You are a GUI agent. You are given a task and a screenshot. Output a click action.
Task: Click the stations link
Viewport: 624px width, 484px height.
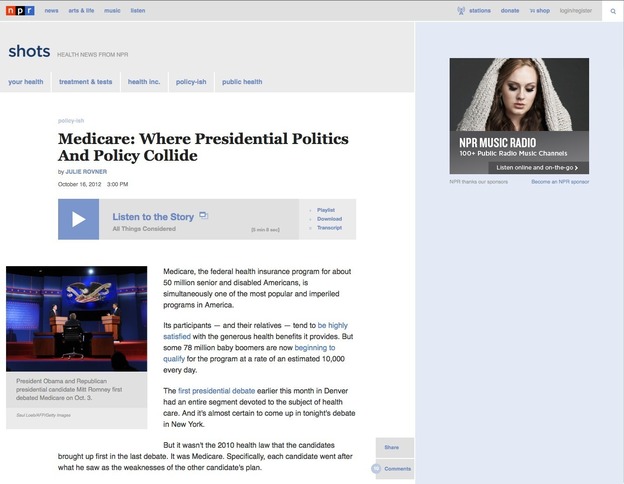point(480,11)
